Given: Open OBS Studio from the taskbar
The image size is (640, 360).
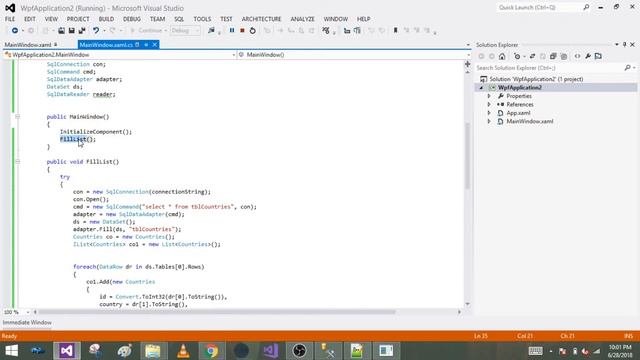Looking at the screenshot, I should 300,351.
